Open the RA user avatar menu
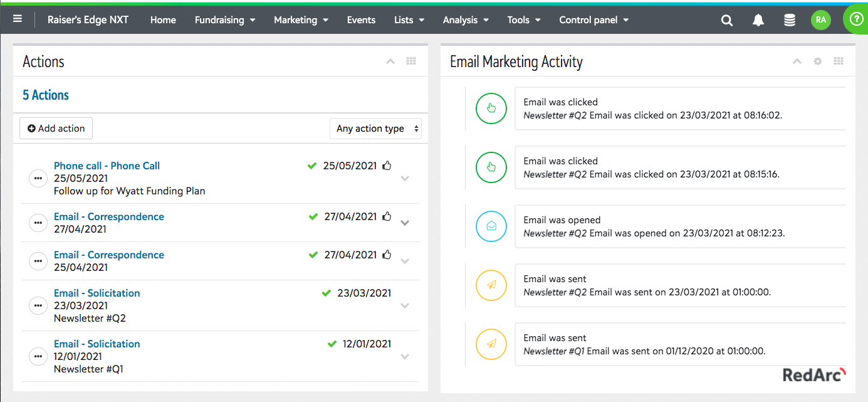868x402 pixels. [x=821, y=20]
